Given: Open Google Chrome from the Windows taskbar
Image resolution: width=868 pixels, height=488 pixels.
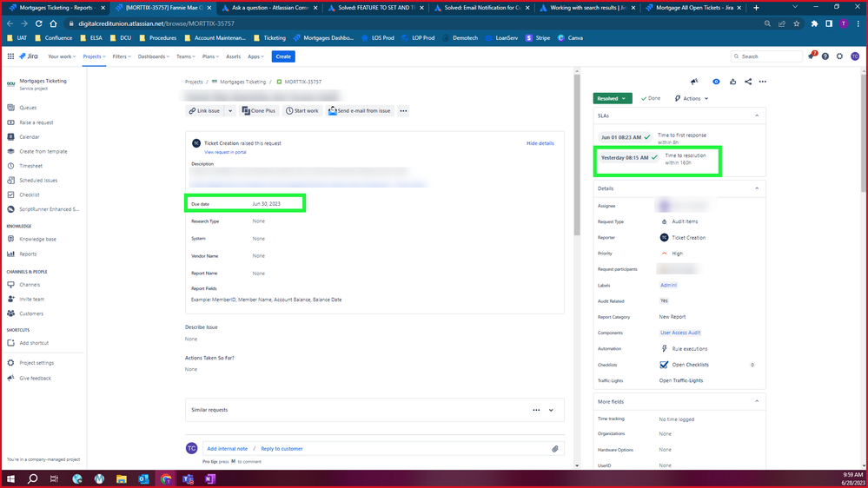Looking at the screenshot, I should click(166, 479).
